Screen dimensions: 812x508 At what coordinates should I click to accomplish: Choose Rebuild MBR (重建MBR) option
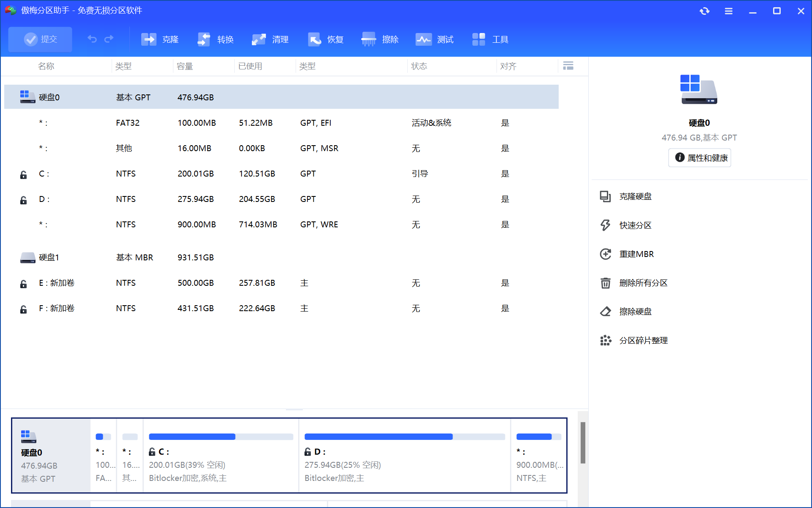(x=636, y=254)
